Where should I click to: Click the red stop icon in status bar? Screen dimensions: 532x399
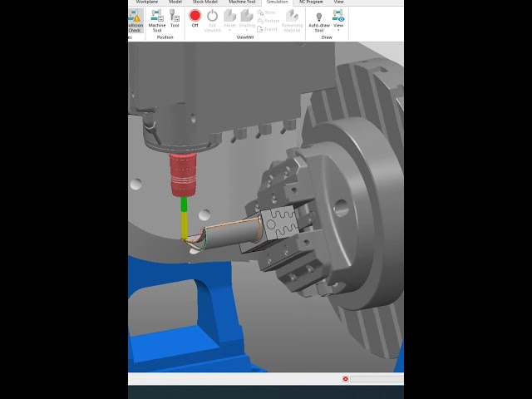tap(346, 379)
